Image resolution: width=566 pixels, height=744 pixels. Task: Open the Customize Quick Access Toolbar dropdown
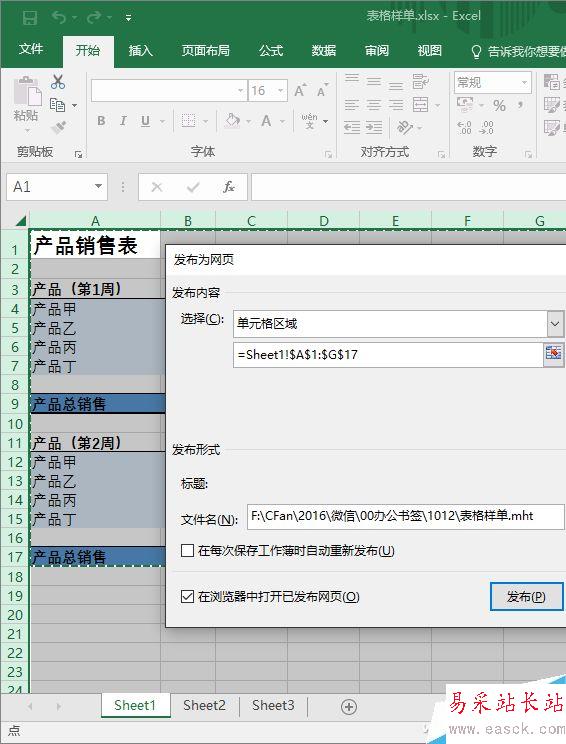(128, 18)
